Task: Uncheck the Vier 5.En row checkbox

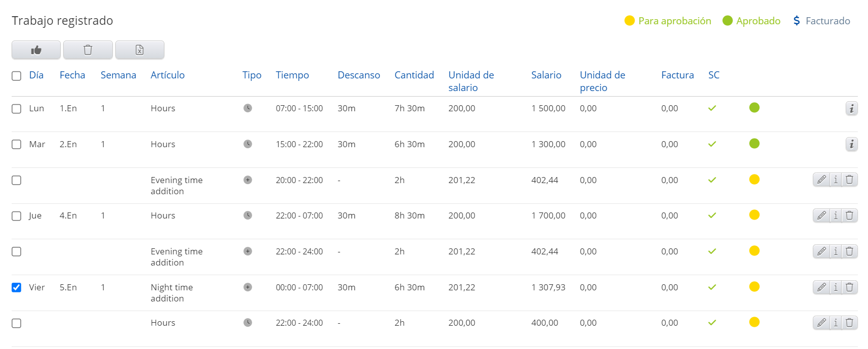Action: [17, 287]
